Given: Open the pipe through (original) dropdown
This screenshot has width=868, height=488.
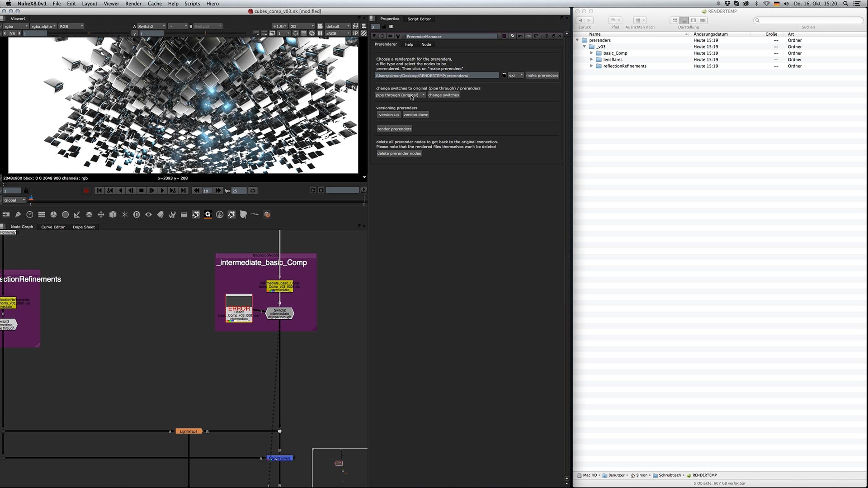Looking at the screenshot, I should (x=400, y=95).
